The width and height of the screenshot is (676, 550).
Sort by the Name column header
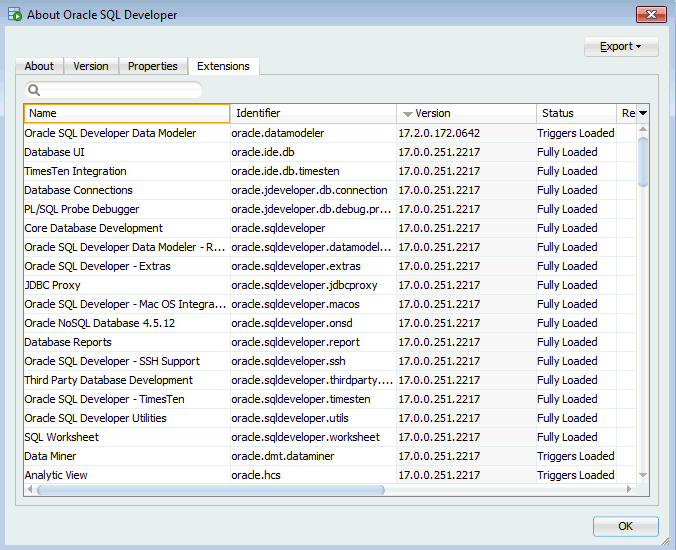pos(127,113)
